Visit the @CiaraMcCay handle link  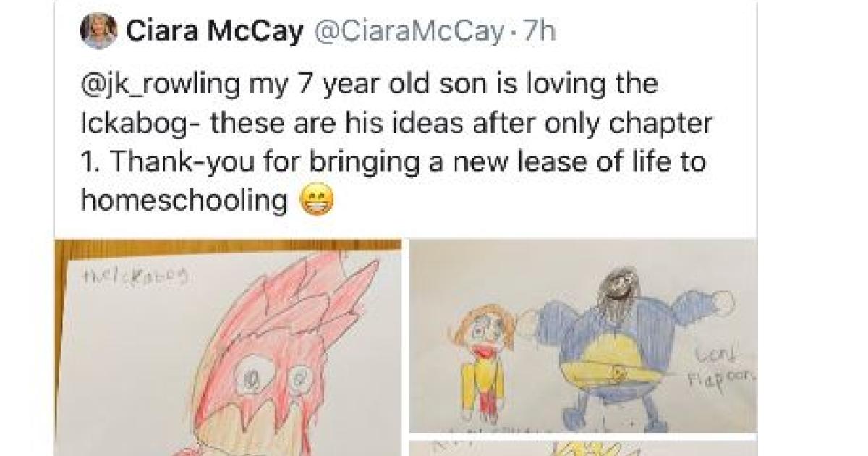[x=404, y=32]
